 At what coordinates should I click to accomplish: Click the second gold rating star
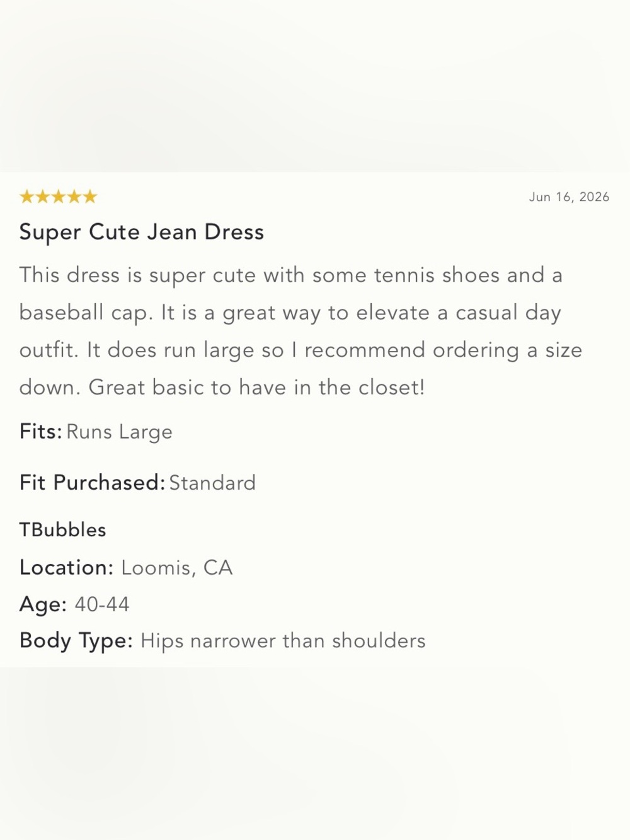point(43,197)
